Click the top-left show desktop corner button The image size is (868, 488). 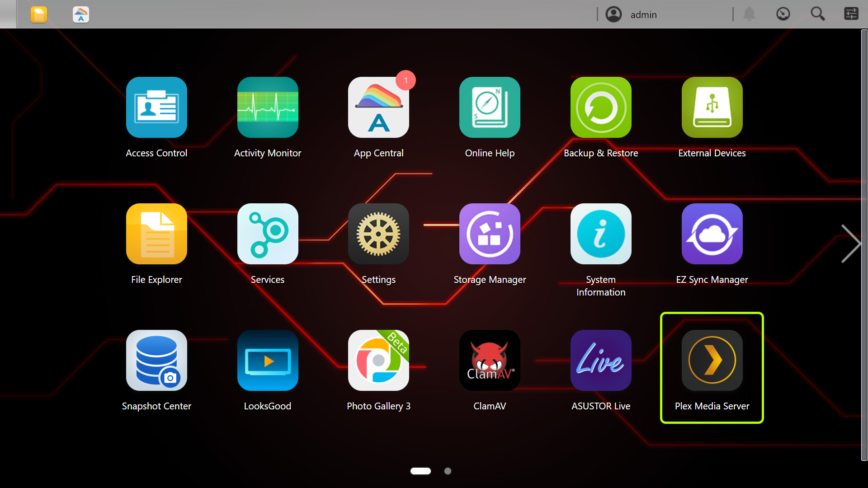[8, 14]
